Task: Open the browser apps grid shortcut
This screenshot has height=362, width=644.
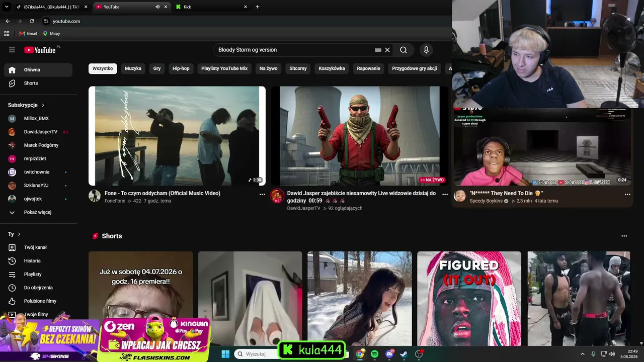Action: pos(7,33)
